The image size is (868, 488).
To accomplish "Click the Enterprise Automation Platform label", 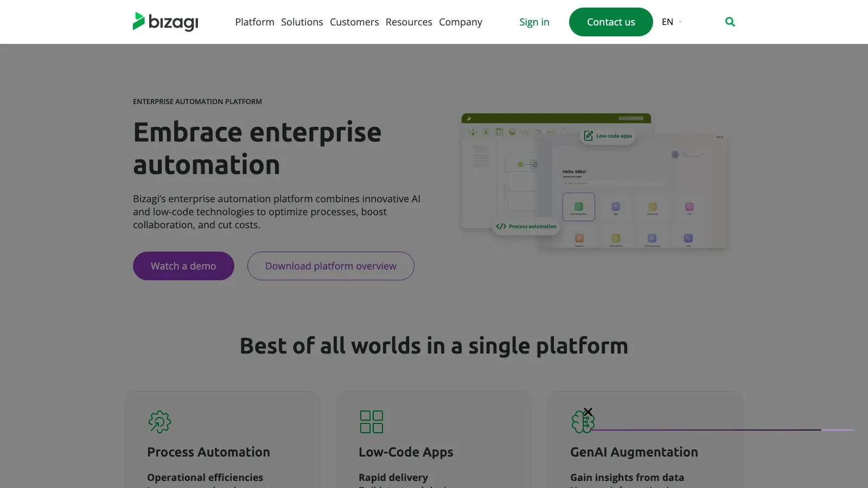I will point(197,101).
